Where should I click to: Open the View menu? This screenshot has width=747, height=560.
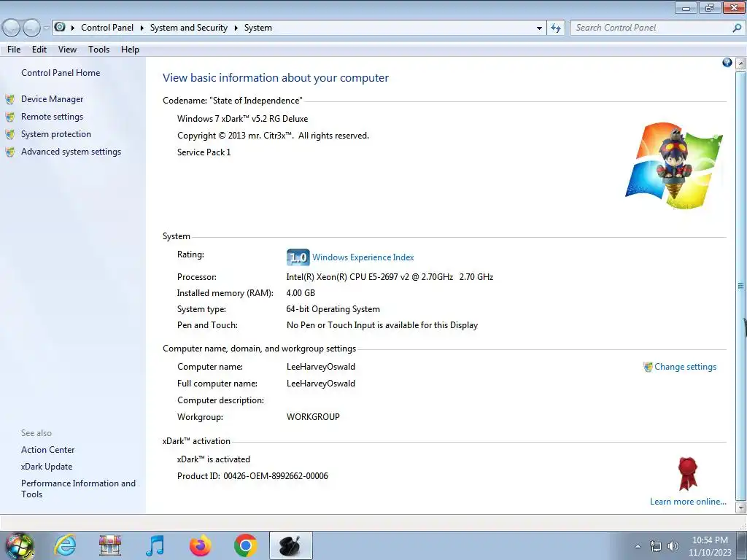[x=67, y=50]
